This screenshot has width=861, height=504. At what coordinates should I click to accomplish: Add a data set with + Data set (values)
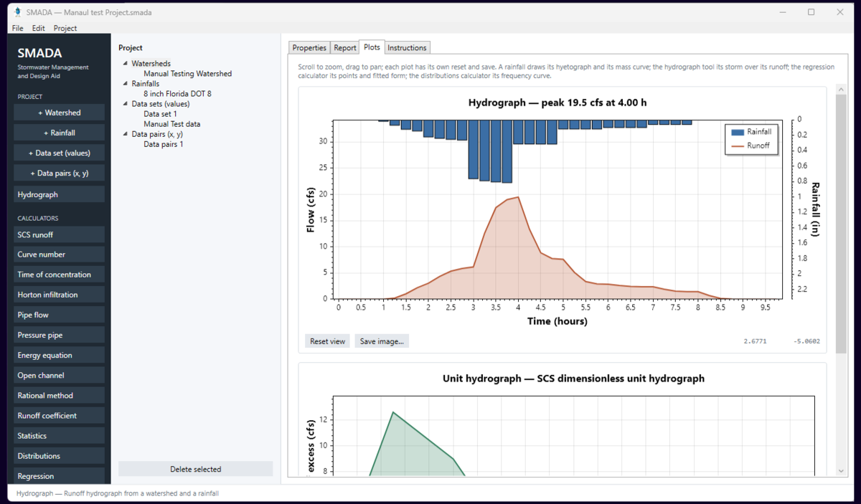coord(60,153)
